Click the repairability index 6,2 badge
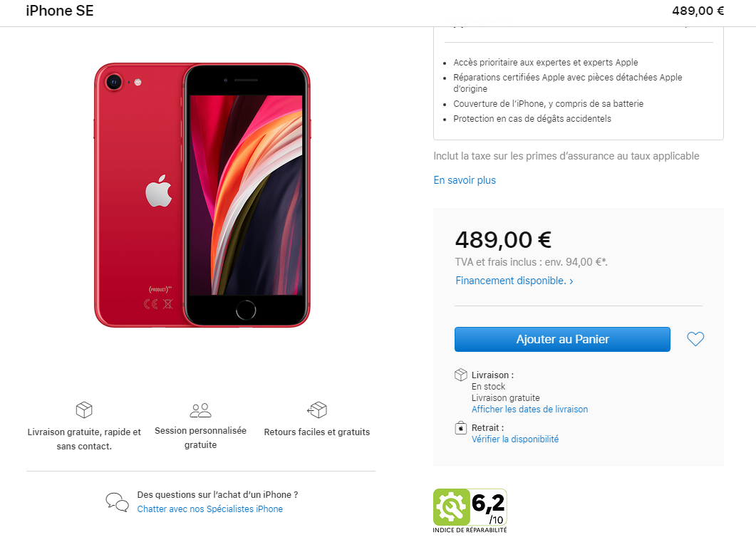The image size is (756, 547). click(470, 511)
